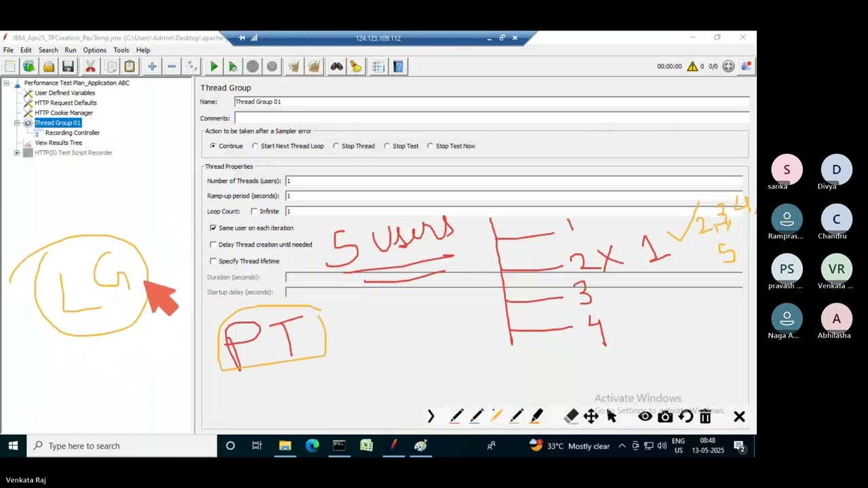
Task: Click the Copy toolbar icon
Action: coord(111,66)
